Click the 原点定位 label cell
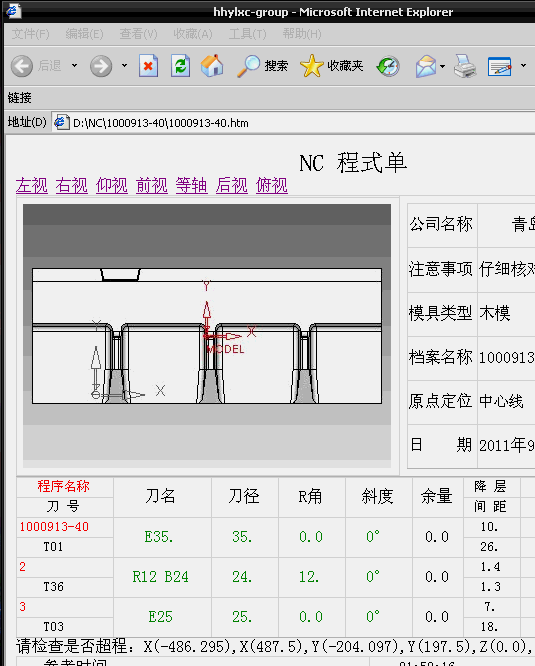Viewport: 535px width, 666px height. 442,402
